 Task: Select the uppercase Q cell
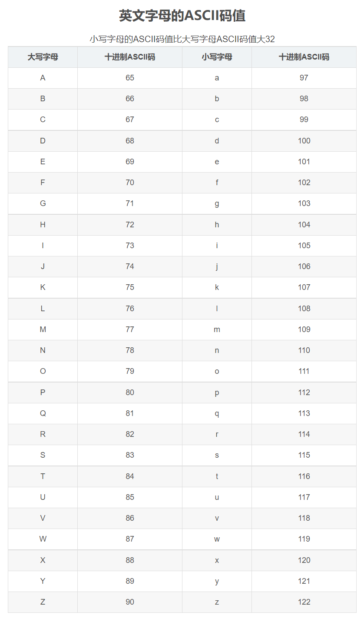[43, 413]
